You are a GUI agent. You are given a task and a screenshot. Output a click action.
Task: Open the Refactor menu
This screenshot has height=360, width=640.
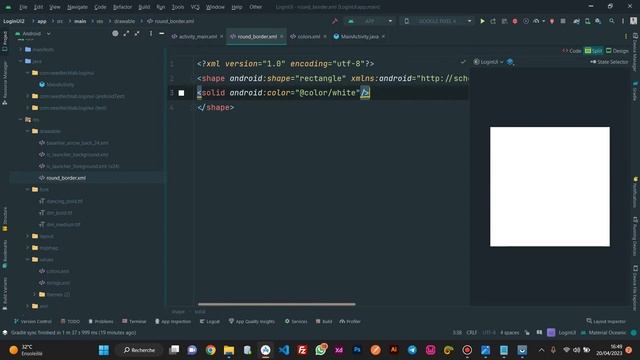[122, 7]
